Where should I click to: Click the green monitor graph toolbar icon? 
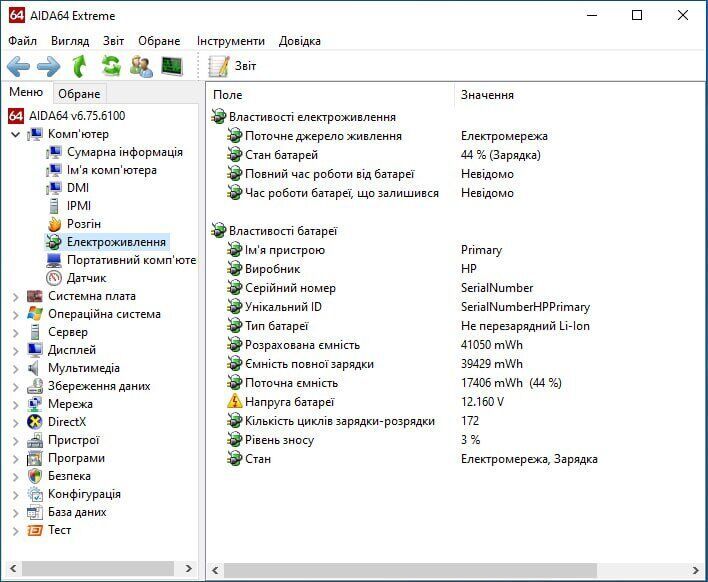coord(172,67)
